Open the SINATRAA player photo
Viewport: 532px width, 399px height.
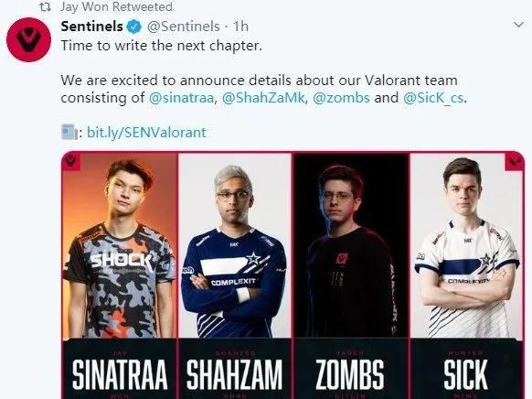tap(120, 245)
